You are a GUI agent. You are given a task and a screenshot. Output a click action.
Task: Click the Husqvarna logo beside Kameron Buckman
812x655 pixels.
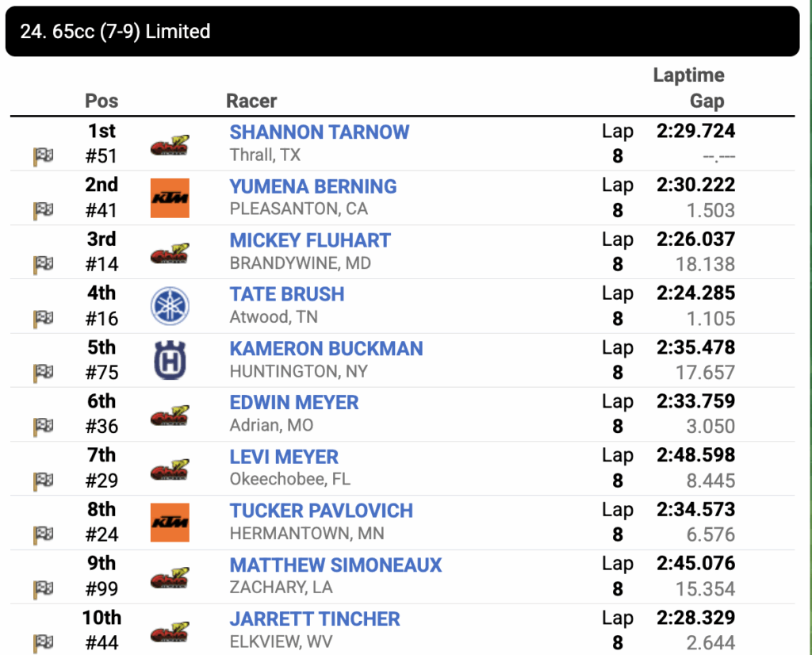[170, 360]
